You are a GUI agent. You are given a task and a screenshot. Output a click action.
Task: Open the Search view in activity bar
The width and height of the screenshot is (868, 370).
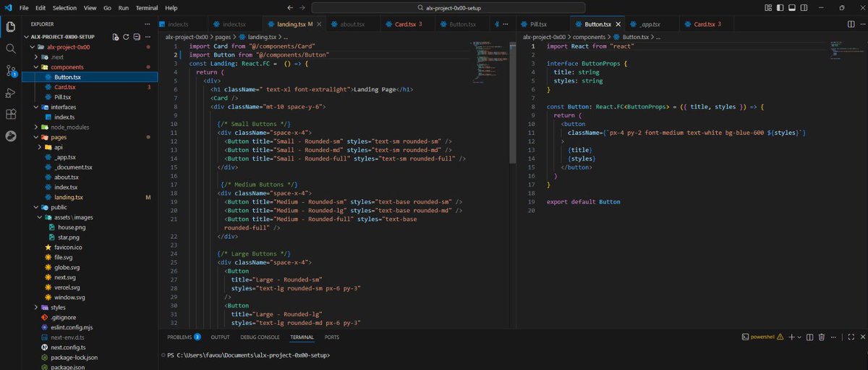click(10, 49)
